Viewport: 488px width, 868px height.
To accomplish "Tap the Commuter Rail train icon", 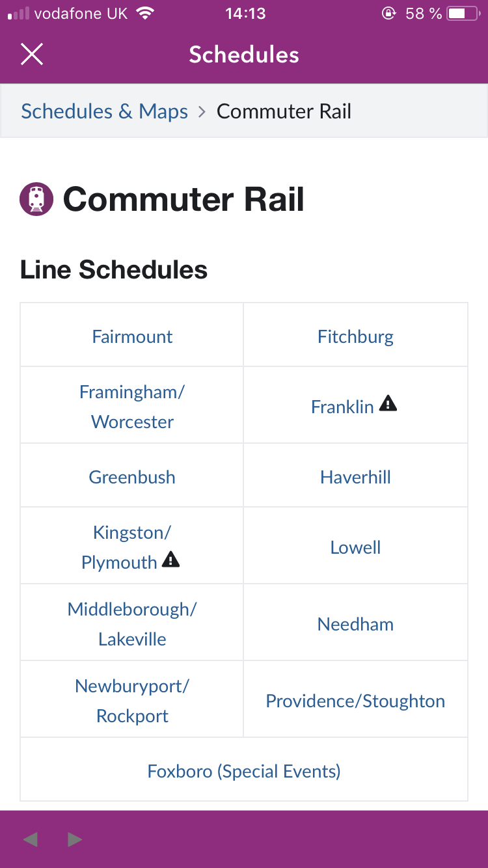I will point(36,199).
